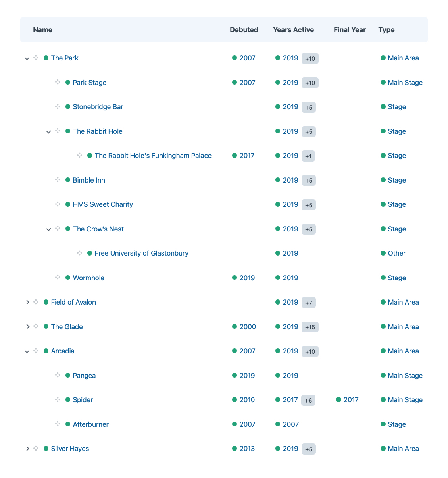Open Wormhole's Stage type link
Screen dimensions: 448x478
pos(397,278)
